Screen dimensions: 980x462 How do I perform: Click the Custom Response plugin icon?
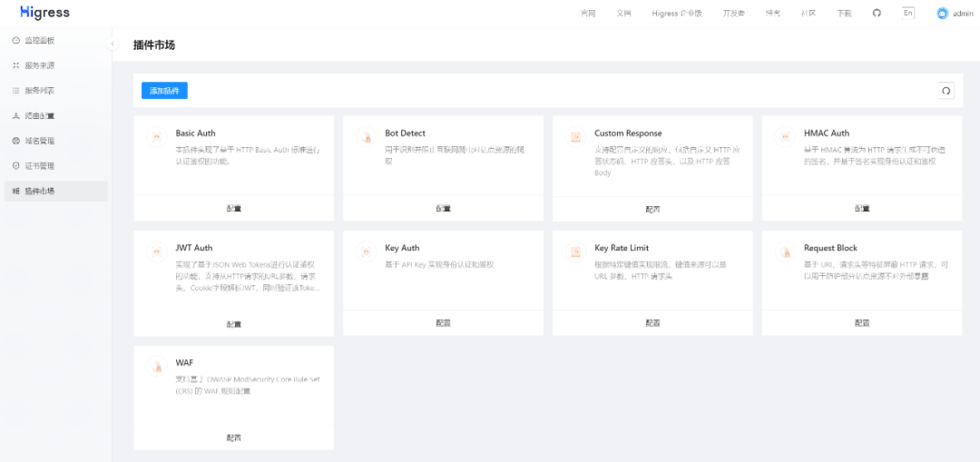pos(575,137)
